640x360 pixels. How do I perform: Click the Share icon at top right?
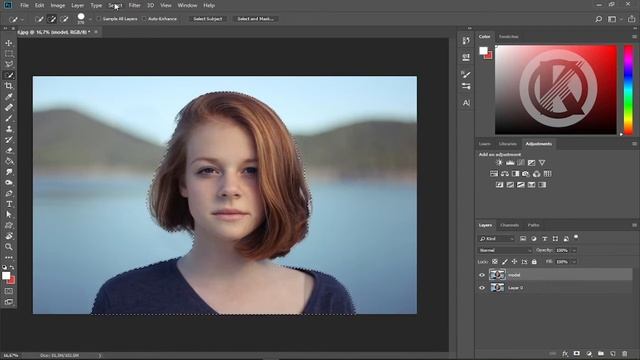pyautogui.click(x=631, y=19)
